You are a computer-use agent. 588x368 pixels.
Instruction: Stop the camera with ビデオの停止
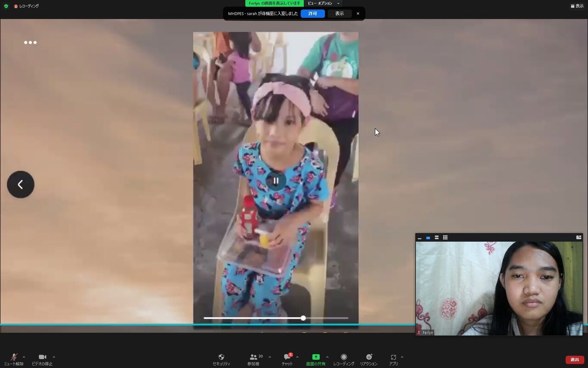(x=42, y=359)
